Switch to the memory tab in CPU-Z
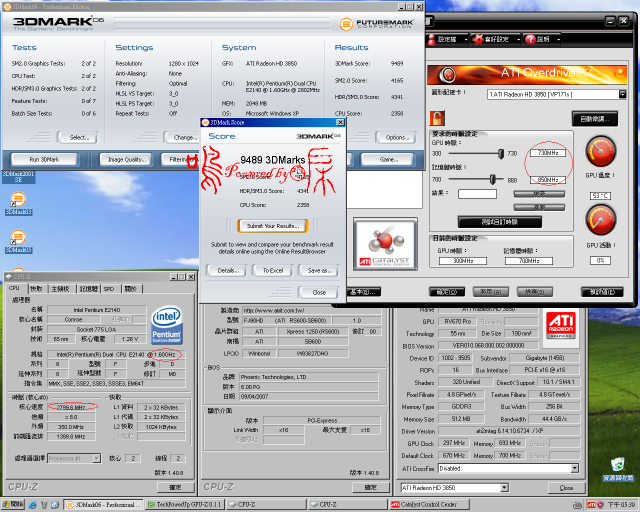This screenshot has width=640, height=512. coord(88,289)
